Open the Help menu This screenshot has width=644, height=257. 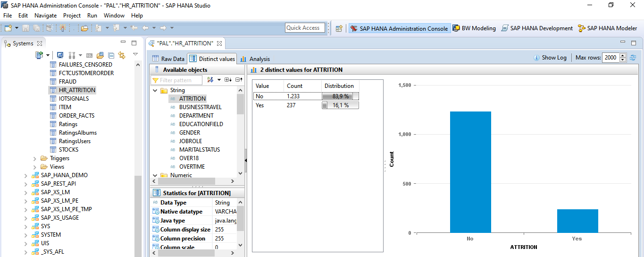point(137,16)
